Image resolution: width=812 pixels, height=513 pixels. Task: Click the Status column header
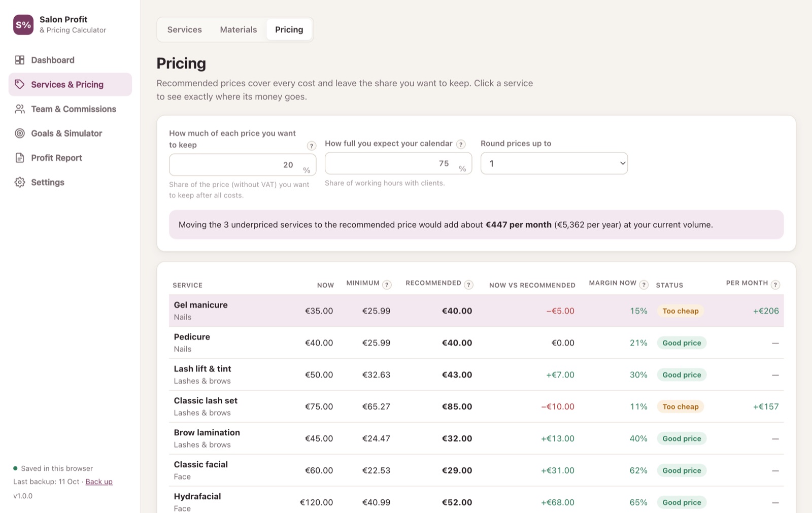669,285
